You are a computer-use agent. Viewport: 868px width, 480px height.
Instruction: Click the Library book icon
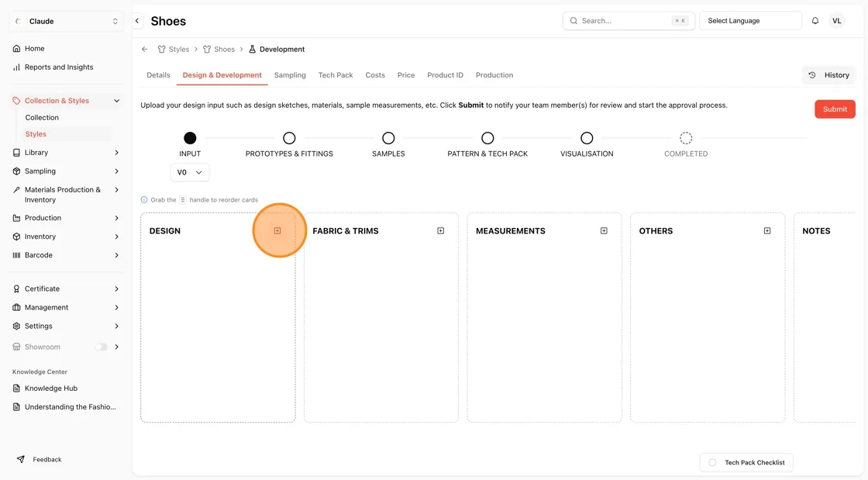(16, 152)
